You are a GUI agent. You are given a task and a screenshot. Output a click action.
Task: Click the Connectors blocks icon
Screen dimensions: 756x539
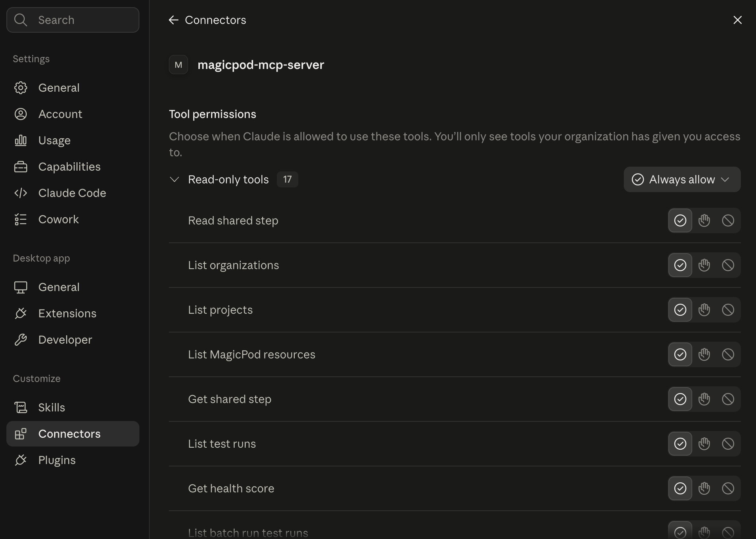pyautogui.click(x=21, y=434)
